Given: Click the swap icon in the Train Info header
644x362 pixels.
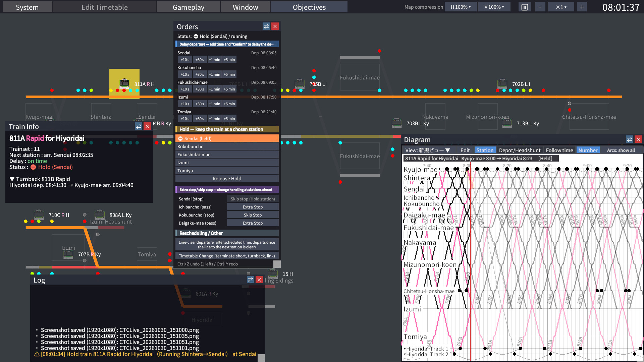Looking at the screenshot, I should coord(139,126).
